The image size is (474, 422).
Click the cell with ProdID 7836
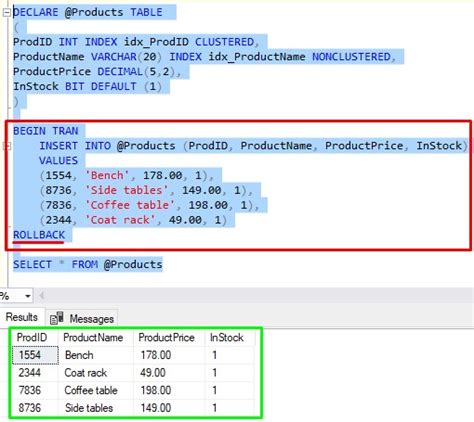(x=35, y=390)
